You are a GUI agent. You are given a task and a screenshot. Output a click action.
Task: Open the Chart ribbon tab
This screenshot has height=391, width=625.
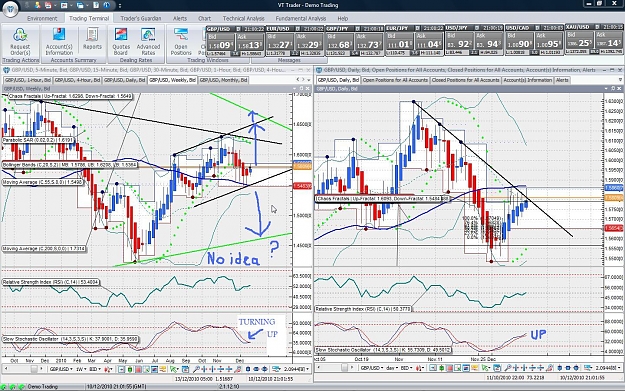click(204, 18)
